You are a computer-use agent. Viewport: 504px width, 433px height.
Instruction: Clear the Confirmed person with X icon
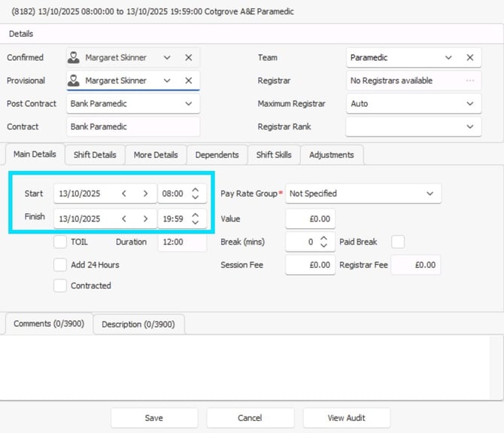tap(188, 57)
